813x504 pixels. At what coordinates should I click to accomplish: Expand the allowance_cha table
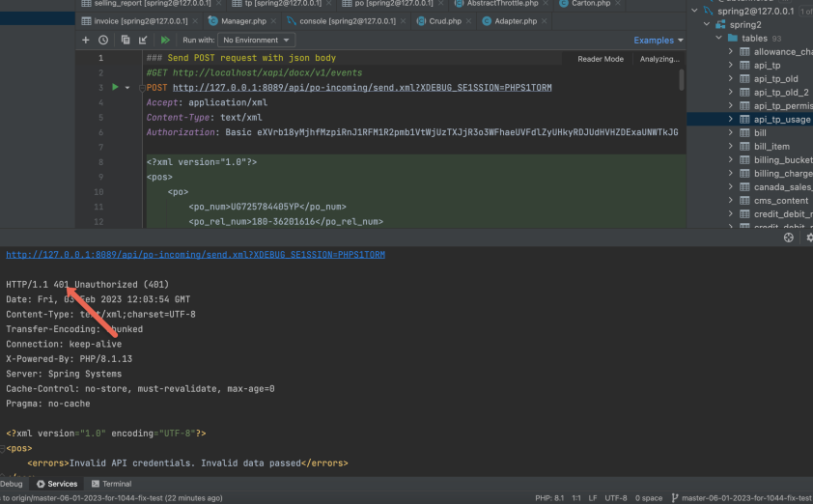coord(730,51)
